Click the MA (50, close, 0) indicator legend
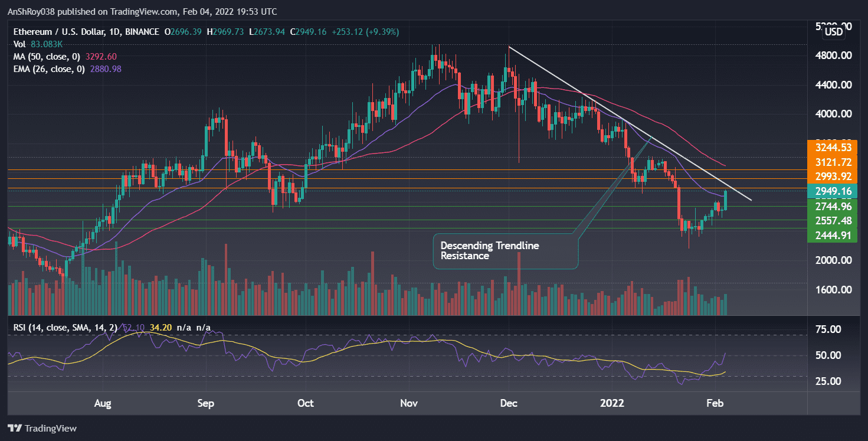 47,56
